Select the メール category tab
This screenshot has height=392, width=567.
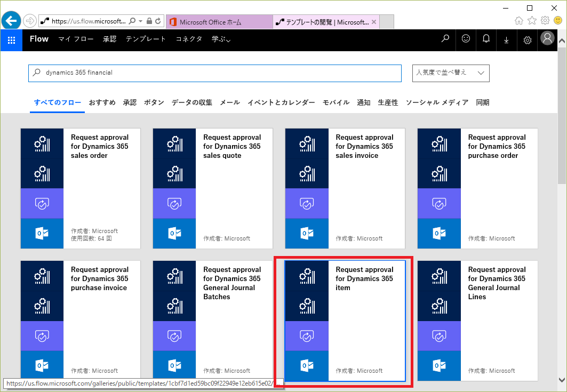click(230, 103)
